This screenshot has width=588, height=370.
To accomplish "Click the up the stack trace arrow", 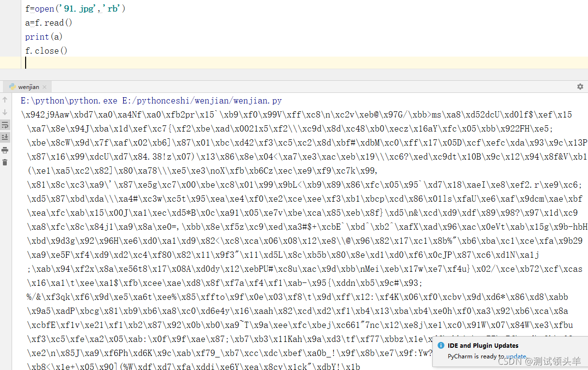I will [x=5, y=100].
